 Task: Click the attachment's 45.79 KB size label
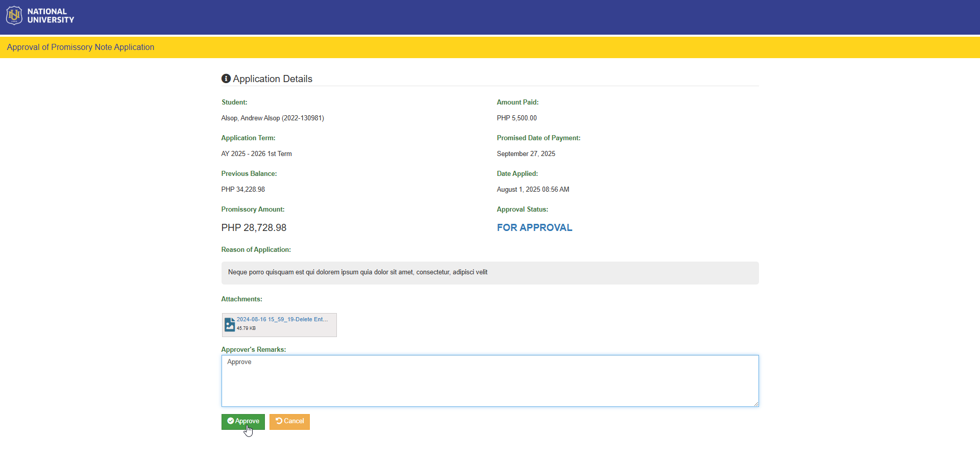(246, 328)
